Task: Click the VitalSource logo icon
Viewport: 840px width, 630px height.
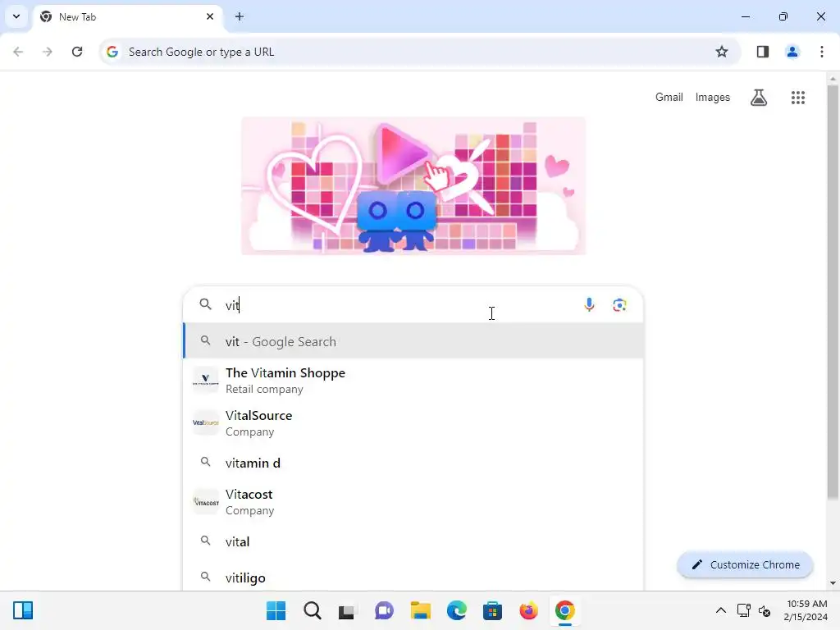Action: (x=206, y=422)
